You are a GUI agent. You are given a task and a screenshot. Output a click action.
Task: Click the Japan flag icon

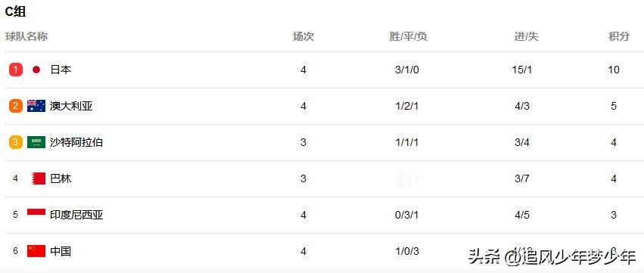[x=36, y=70]
